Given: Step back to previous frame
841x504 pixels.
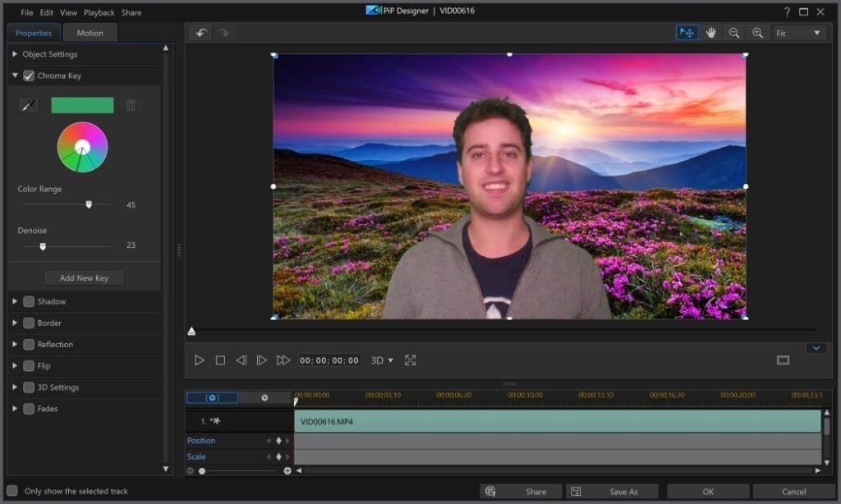Looking at the screenshot, I should pyautogui.click(x=241, y=360).
